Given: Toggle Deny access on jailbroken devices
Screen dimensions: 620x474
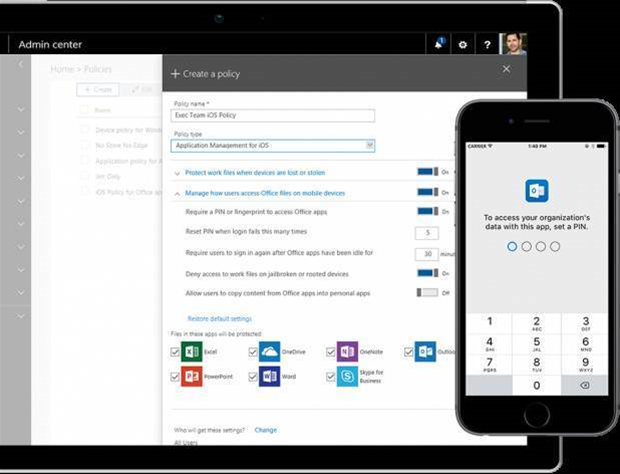Looking at the screenshot, I should pos(427,273).
